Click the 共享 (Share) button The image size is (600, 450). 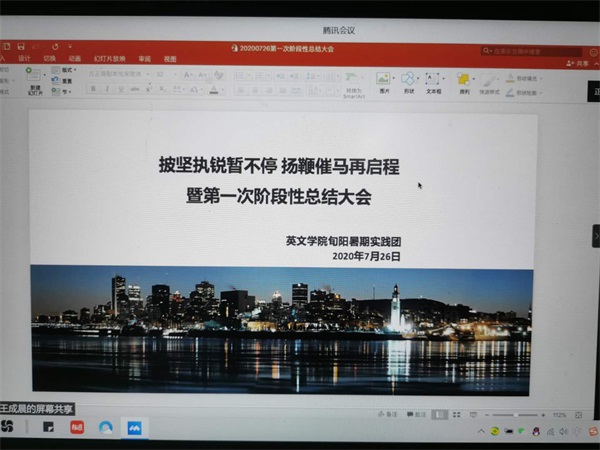577,63
